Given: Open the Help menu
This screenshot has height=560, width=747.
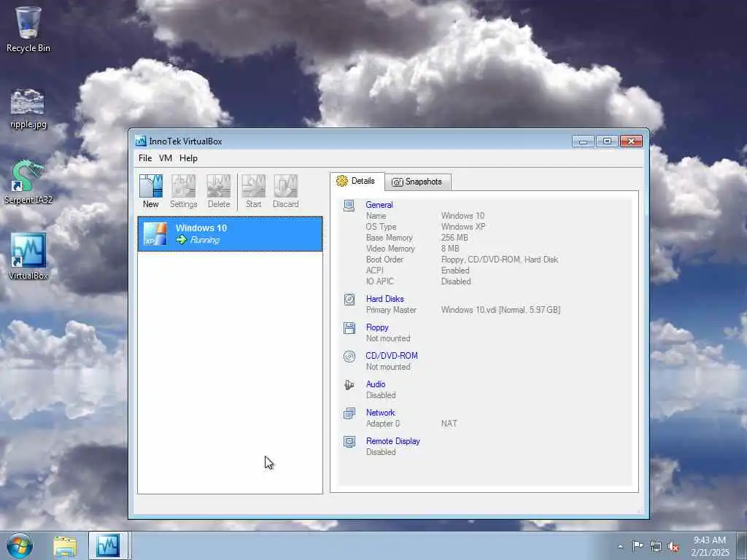Looking at the screenshot, I should 188,158.
